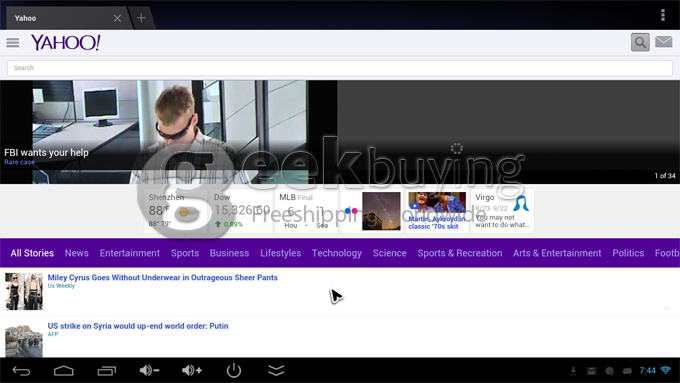The image size is (680, 383).
Task: Click the 1 of 34 slide counter
Action: click(x=665, y=176)
